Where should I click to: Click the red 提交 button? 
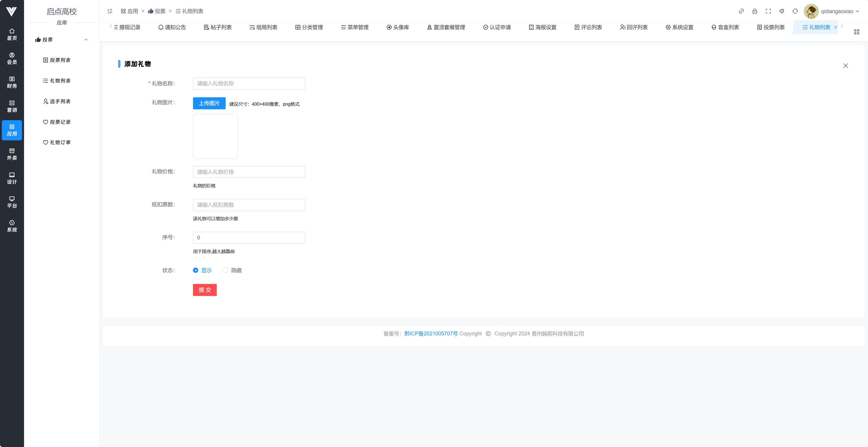point(205,290)
